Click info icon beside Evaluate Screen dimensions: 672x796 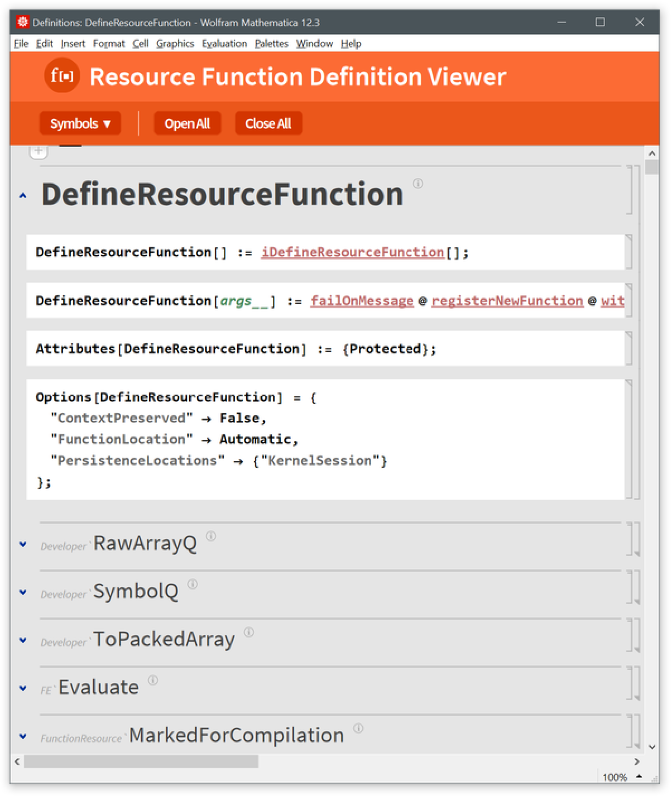tap(153, 680)
